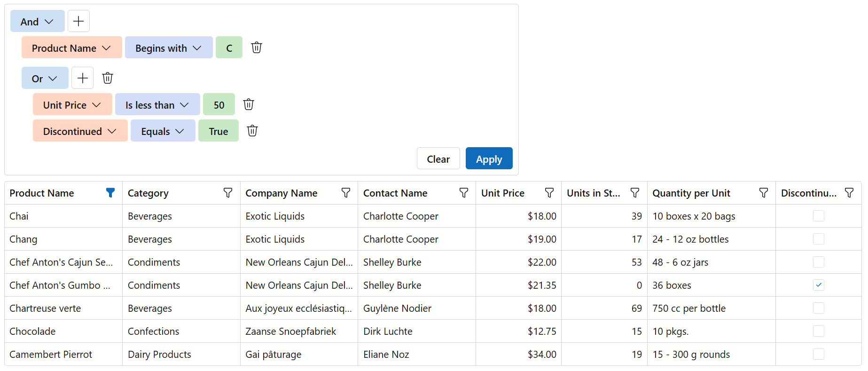The image size is (868, 371).
Task: Open Unit Price column filter icon
Action: [x=549, y=193]
